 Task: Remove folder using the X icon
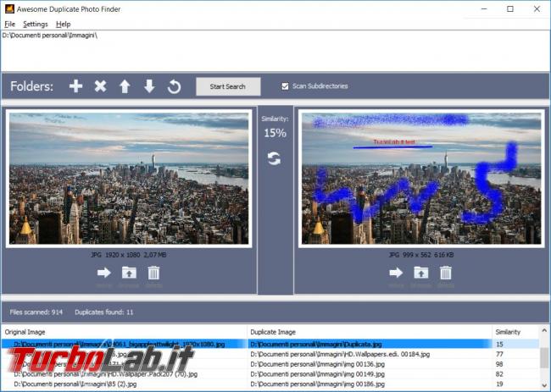tap(100, 86)
